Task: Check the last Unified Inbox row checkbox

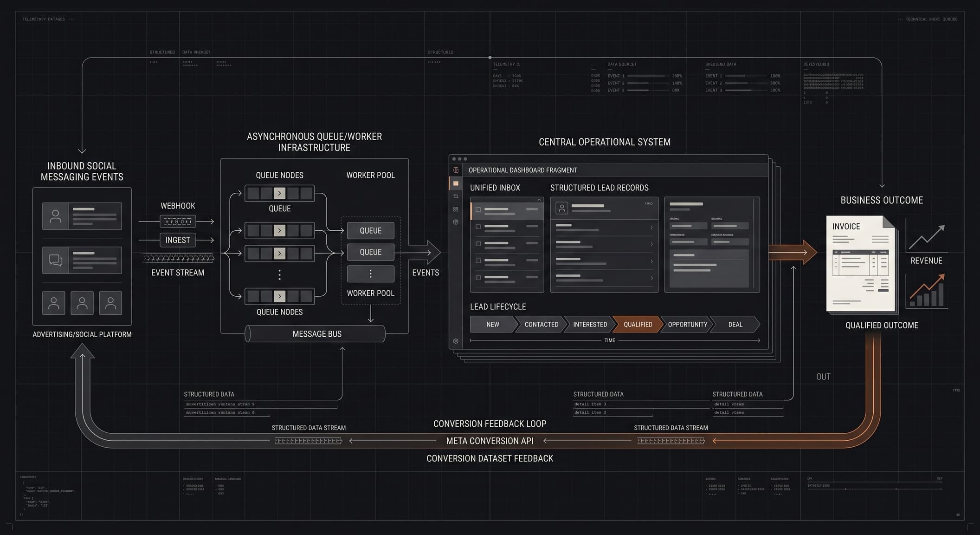Action: coord(478,278)
